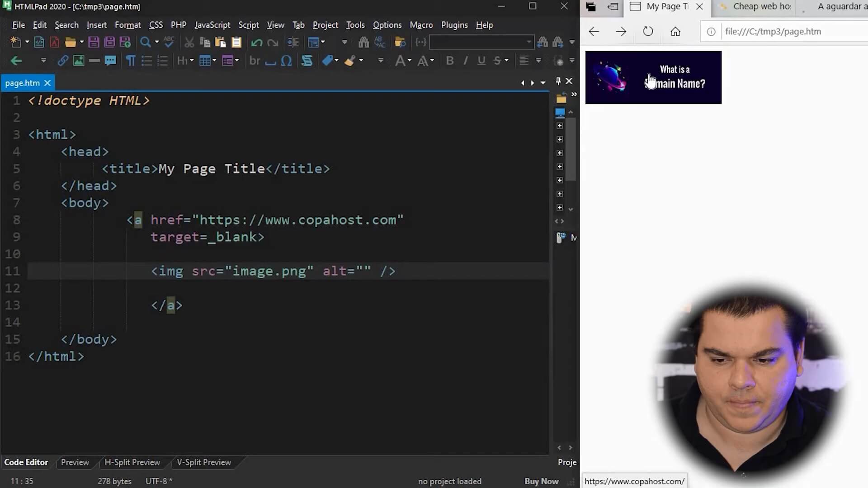868x488 pixels.
Task: Insert a line break with the br icon
Action: pyautogui.click(x=255, y=61)
